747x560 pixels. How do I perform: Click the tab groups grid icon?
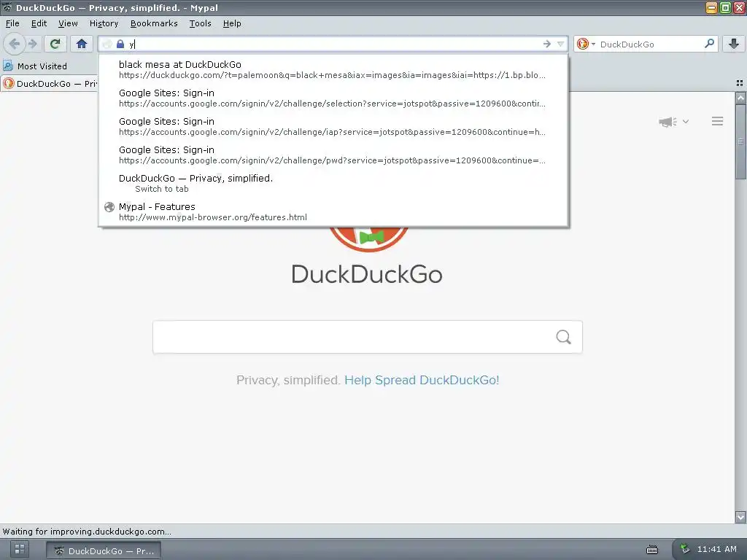pyautogui.click(x=740, y=83)
